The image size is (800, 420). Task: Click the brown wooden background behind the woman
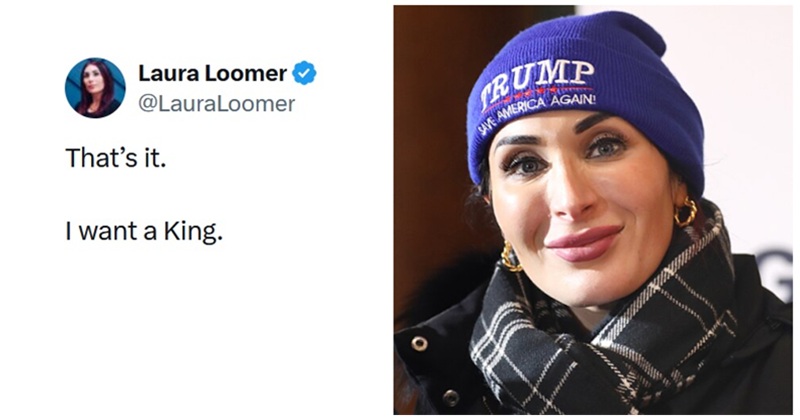tap(430, 150)
